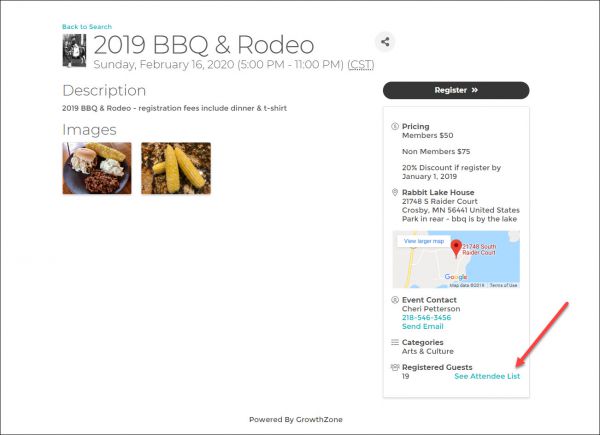Screen dimensions: 600x435
Task: Click the share icon beside the event title
Action: point(385,42)
